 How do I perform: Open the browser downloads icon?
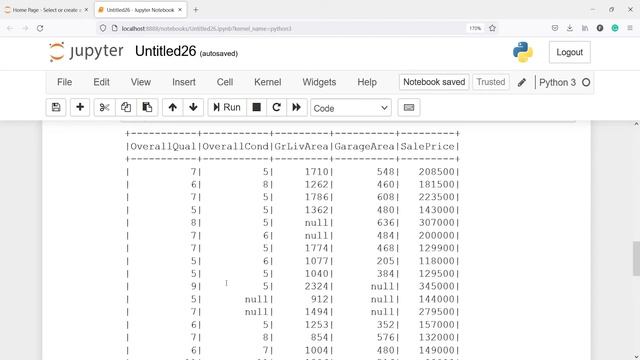click(570, 28)
